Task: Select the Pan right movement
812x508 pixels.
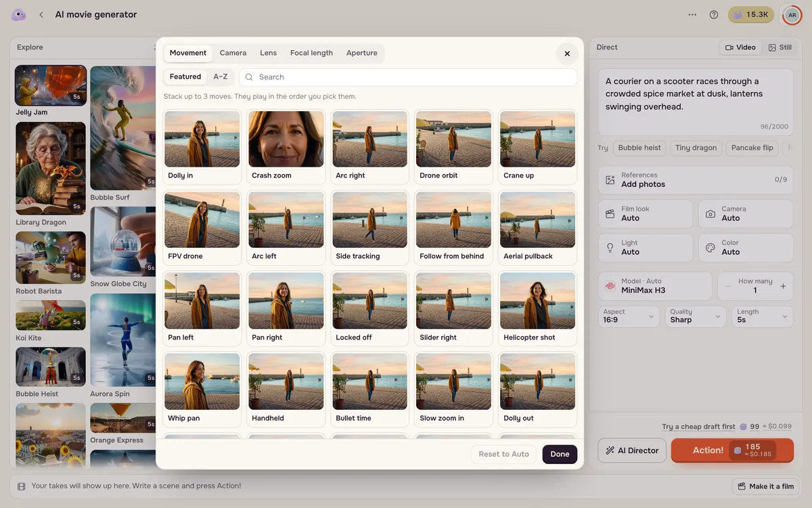Action: coord(286,309)
